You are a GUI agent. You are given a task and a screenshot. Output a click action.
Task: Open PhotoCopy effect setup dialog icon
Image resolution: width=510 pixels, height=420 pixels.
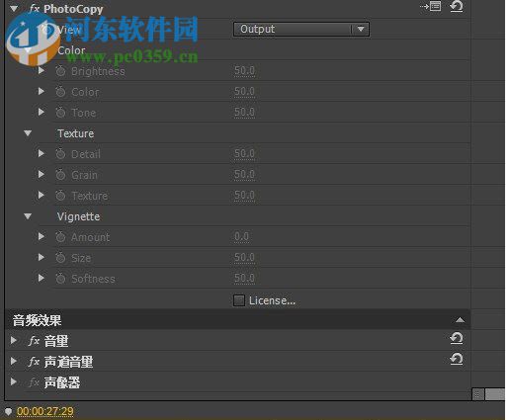coord(431,6)
